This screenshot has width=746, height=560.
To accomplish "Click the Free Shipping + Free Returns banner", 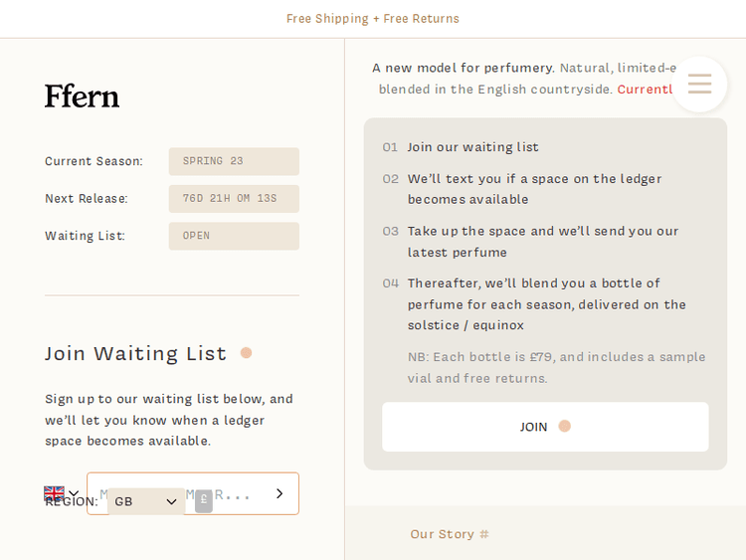I will coord(373,19).
